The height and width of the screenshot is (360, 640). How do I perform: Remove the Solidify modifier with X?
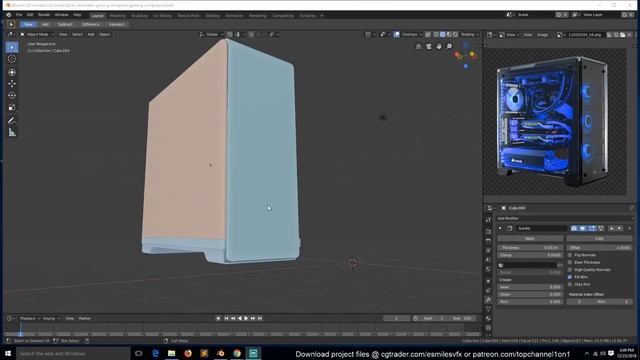[x=629, y=229]
